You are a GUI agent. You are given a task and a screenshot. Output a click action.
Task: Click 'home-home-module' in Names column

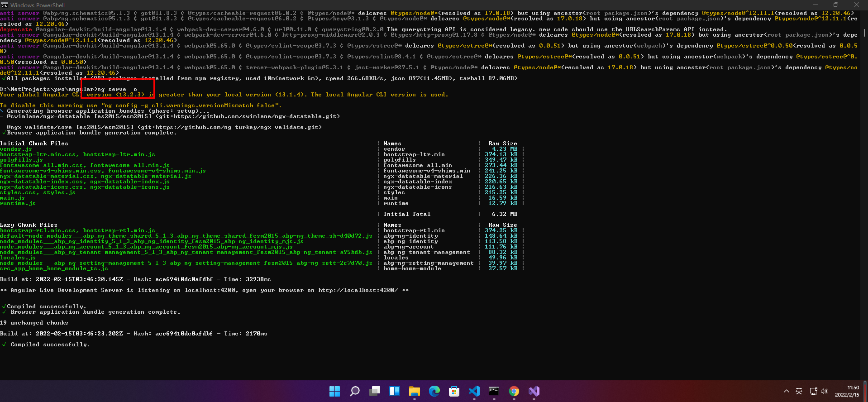(x=412, y=268)
